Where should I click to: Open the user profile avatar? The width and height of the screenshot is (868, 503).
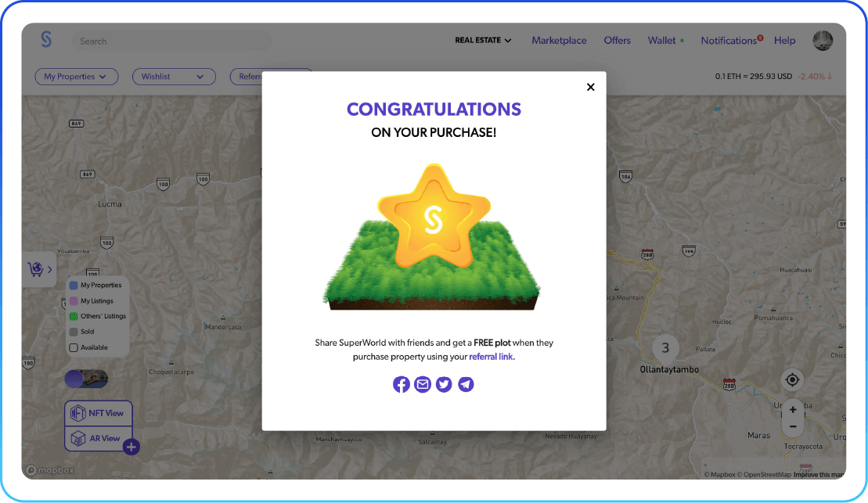click(x=823, y=41)
